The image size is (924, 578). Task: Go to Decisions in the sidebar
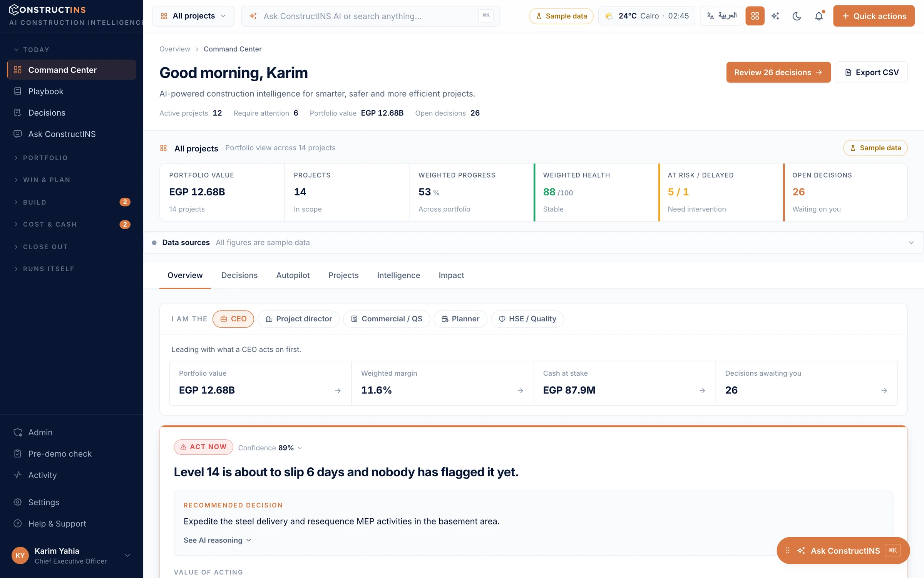(x=72, y=113)
